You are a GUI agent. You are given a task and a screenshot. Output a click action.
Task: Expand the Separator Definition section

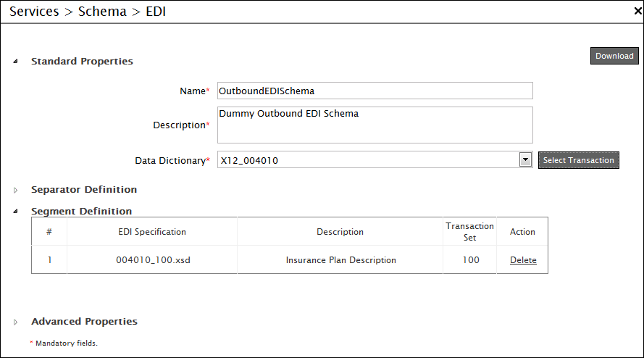(16, 190)
